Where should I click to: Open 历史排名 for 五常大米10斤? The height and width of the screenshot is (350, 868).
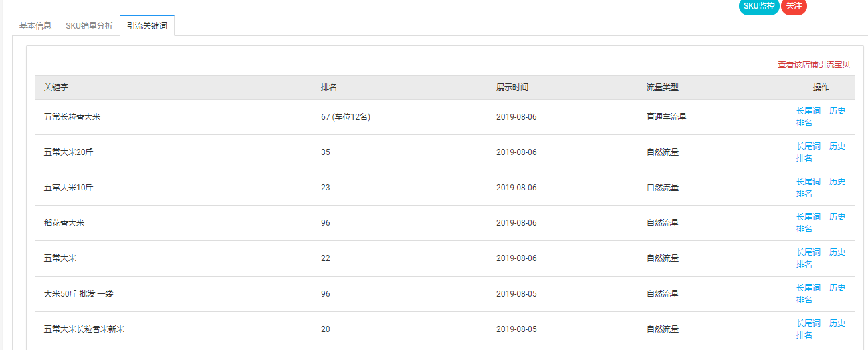tap(837, 182)
